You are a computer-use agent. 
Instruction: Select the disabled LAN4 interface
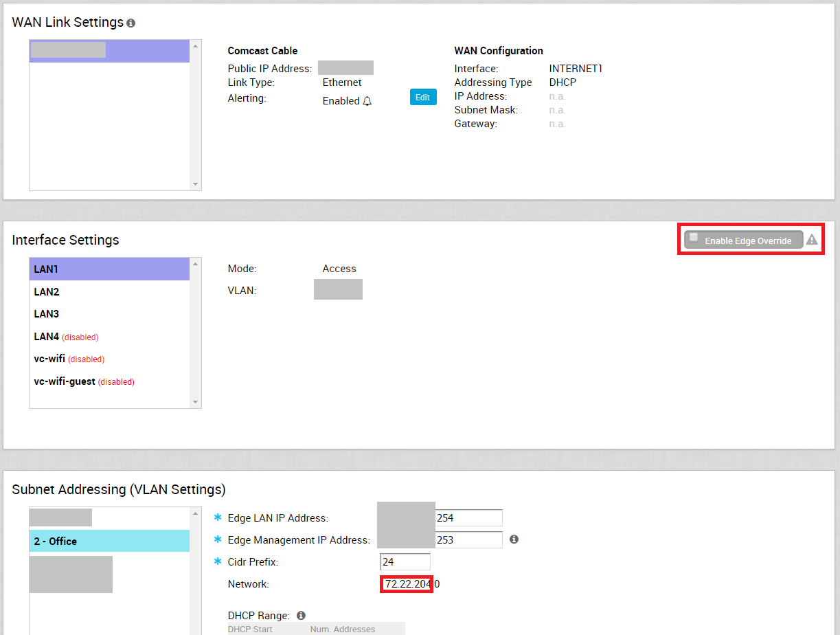pyautogui.click(x=109, y=337)
